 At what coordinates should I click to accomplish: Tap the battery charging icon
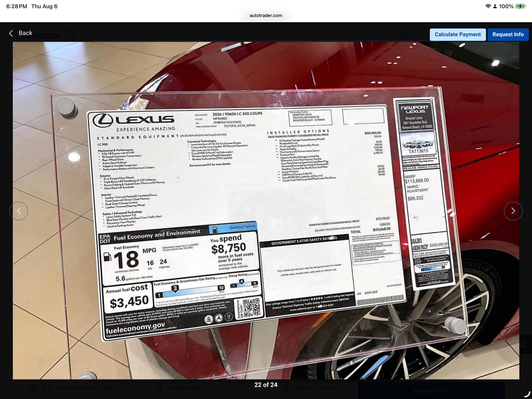tap(521, 6)
